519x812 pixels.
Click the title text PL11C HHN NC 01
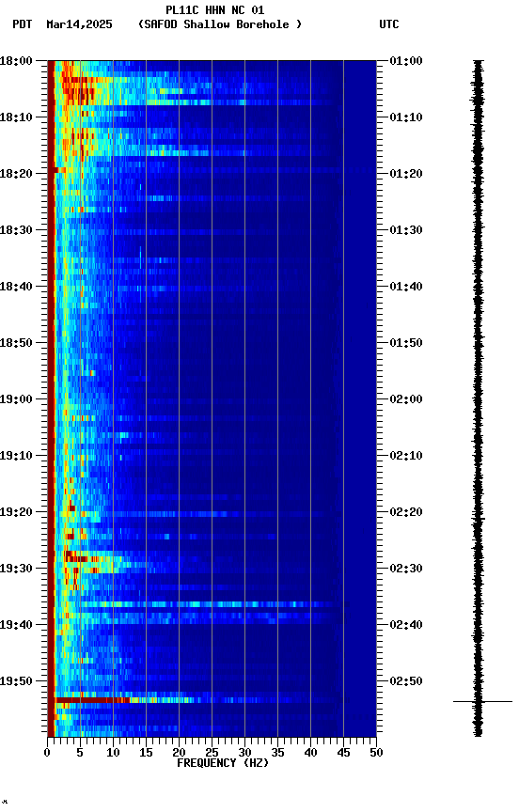pyautogui.click(x=215, y=10)
